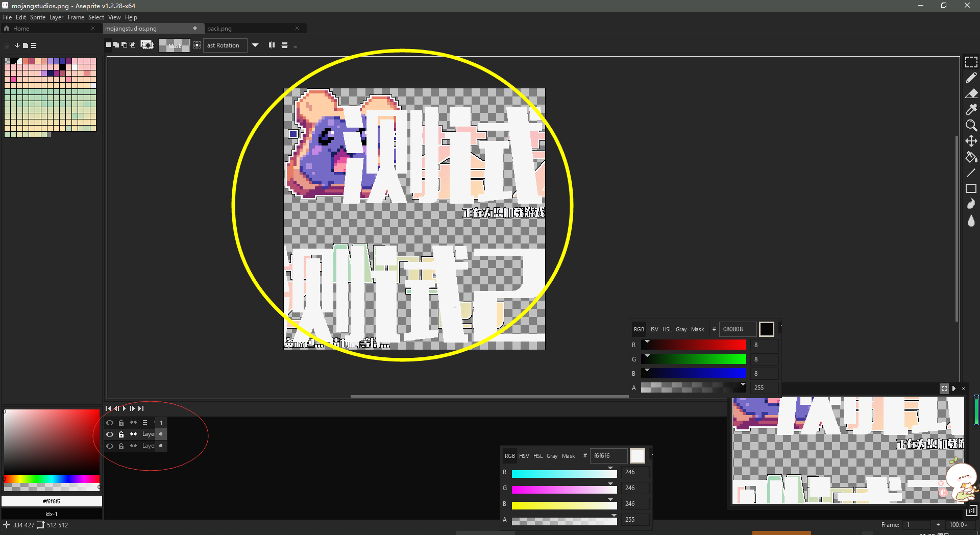This screenshot has height=535, width=980.
Task: Select HSV mode in foreground color popup
Action: (x=524, y=456)
